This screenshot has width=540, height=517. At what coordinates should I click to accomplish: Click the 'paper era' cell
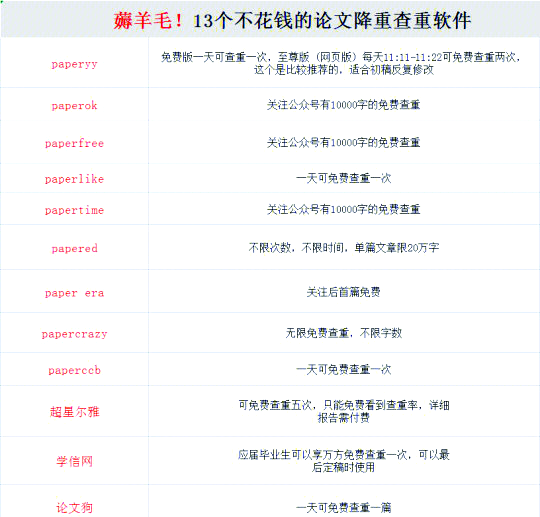pos(74,292)
